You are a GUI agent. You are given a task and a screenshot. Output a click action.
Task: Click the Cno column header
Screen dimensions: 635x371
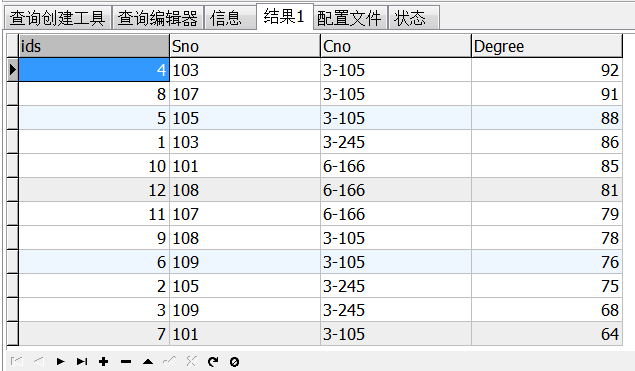coord(396,46)
